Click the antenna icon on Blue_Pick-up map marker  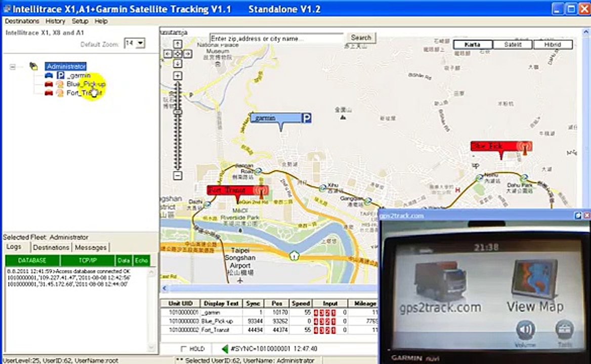click(524, 147)
